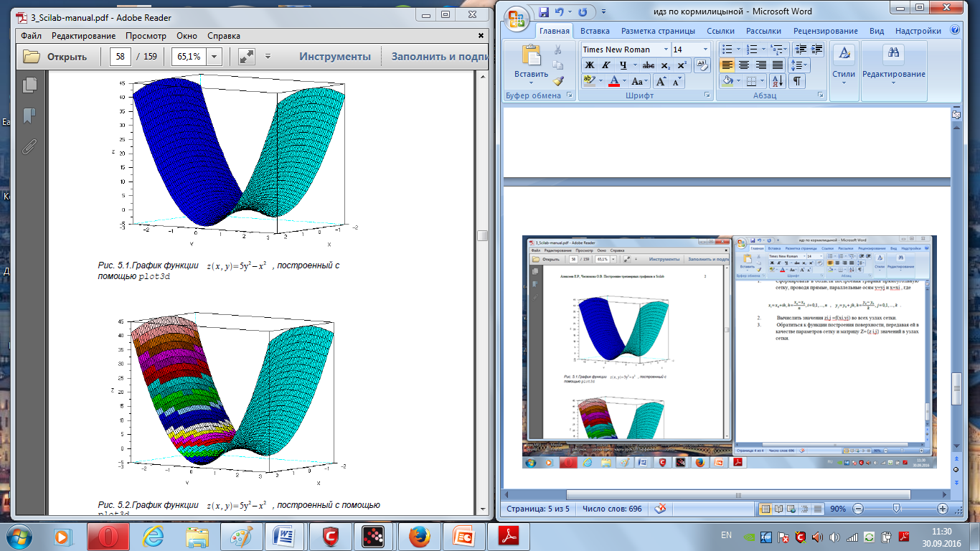This screenshot has height=551, width=980.
Task: Click the page number field showing 58
Action: tap(120, 57)
